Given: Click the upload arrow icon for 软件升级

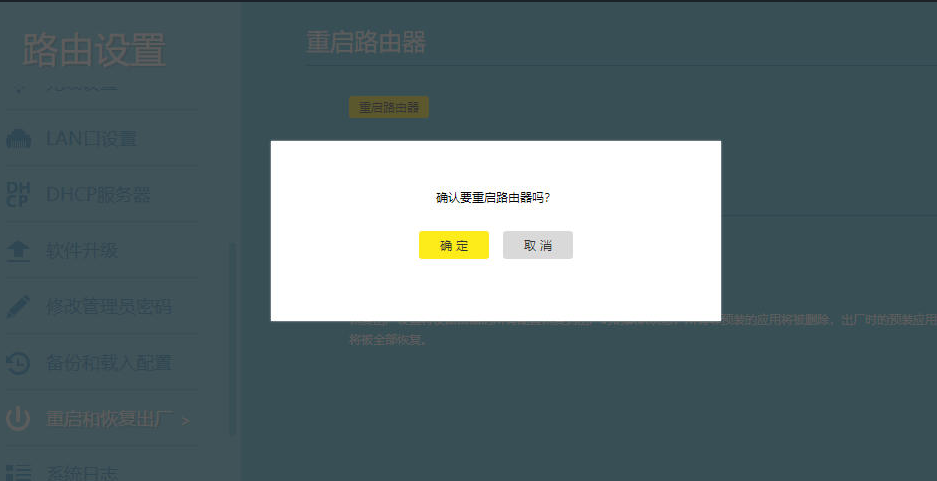Looking at the screenshot, I should point(18,251).
